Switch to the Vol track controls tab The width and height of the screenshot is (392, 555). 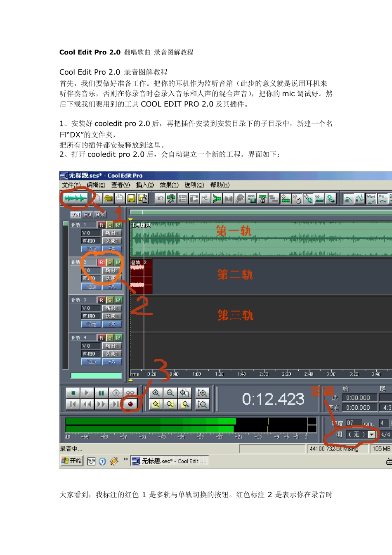pos(76,215)
